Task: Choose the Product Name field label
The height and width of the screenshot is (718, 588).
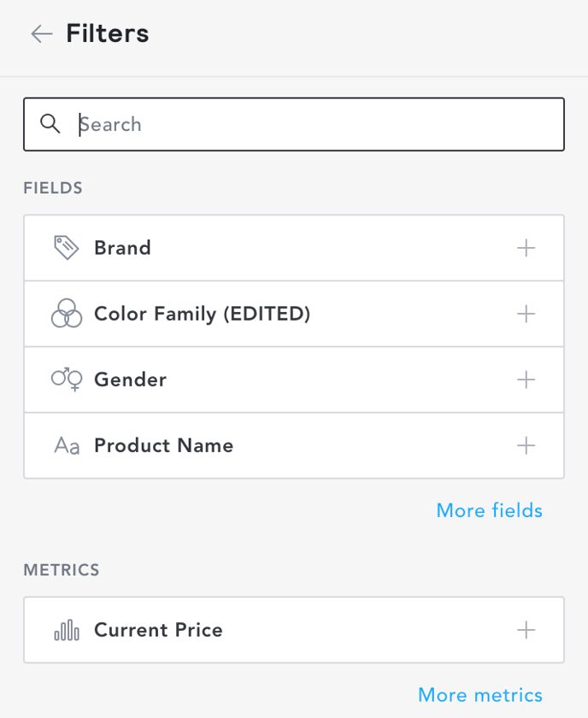Action: point(164,445)
